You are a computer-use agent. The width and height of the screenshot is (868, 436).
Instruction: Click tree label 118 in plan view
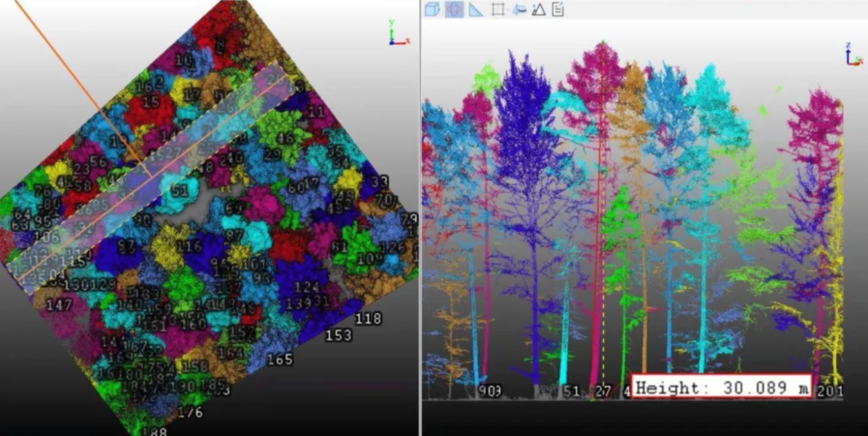(x=368, y=318)
